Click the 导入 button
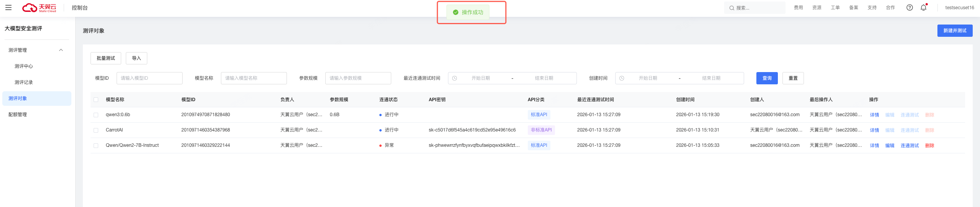 [137, 58]
